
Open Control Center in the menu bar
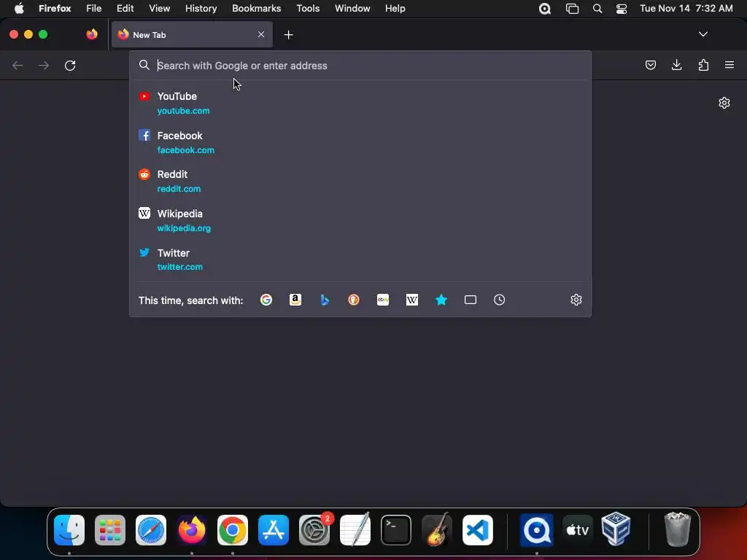pyautogui.click(x=622, y=9)
